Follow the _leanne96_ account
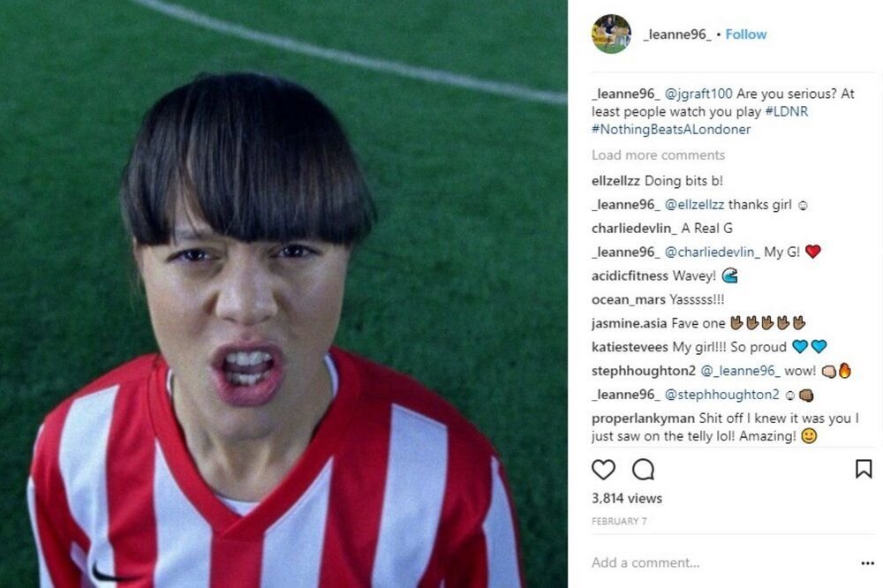Viewport: 883px width, 588px height. (745, 34)
